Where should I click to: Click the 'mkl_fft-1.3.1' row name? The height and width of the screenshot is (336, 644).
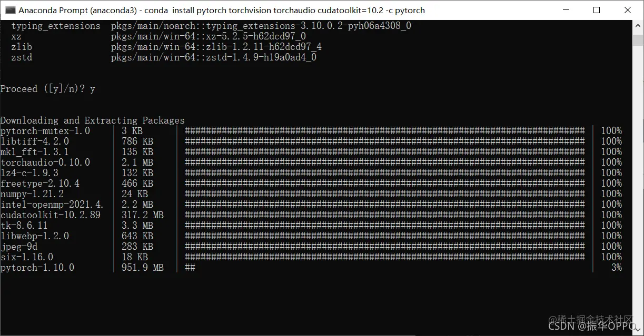pyautogui.click(x=35, y=152)
